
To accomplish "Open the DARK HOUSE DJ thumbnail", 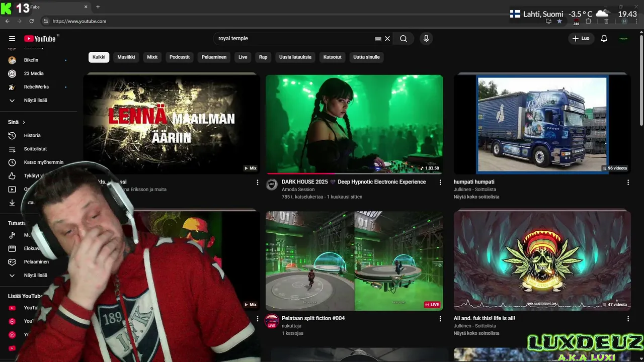I will coord(354,124).
